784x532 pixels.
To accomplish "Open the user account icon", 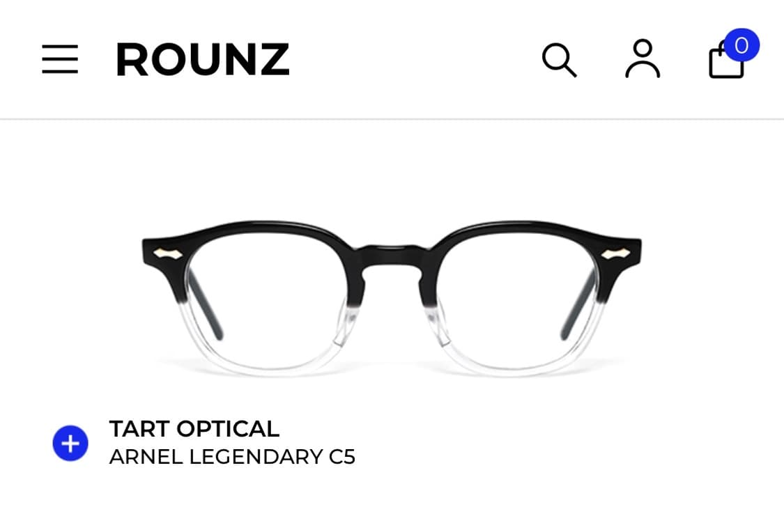I will (x=643, y=59).
